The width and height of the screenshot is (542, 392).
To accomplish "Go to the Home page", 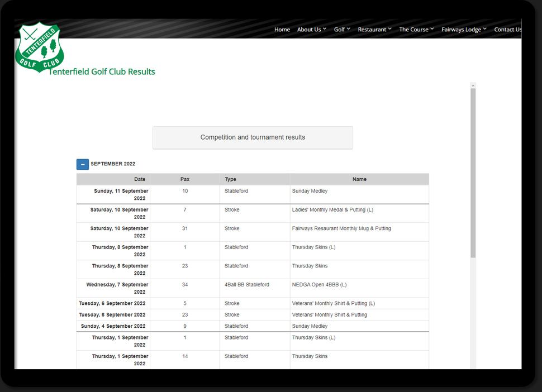I will click(282, 30).
